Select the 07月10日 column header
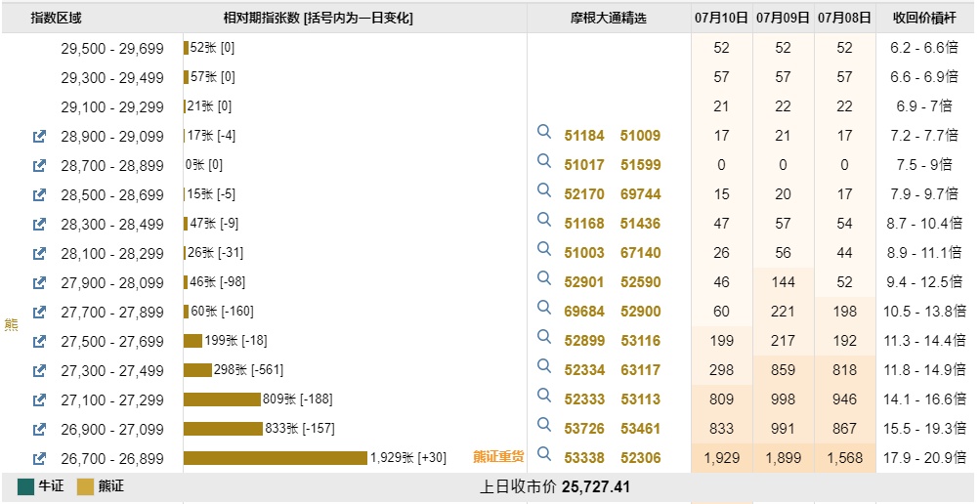Viewport: 980px width, 504px height. pyautogui.click(x=721, y=19)
